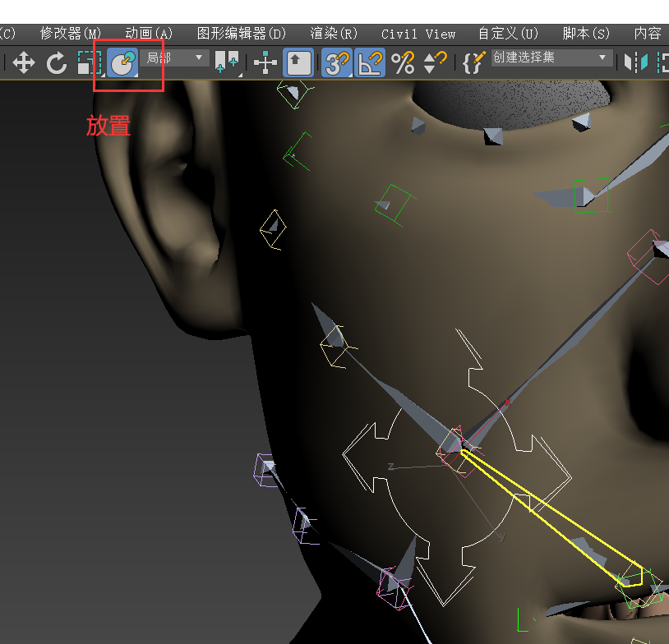Image resolution: width=669 pixels, height=644 pixels.
Task: Select the Rotate tool
Action: [57, 62]
